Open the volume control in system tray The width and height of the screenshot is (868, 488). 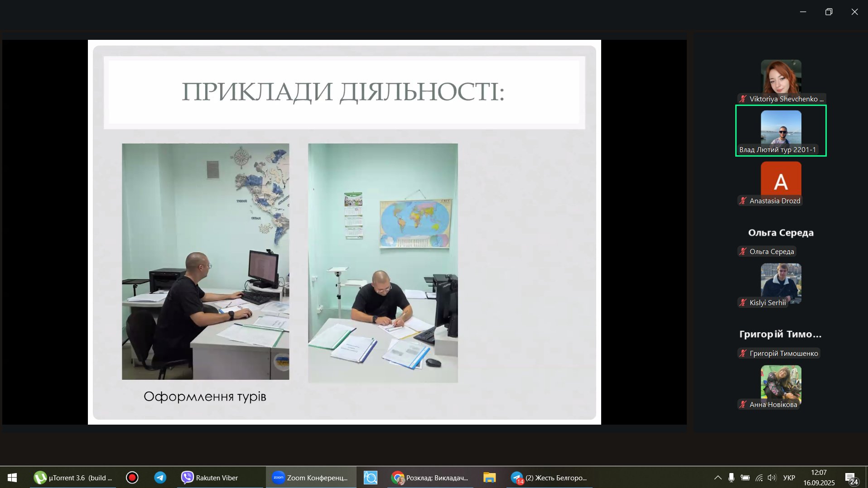(772, 478)
